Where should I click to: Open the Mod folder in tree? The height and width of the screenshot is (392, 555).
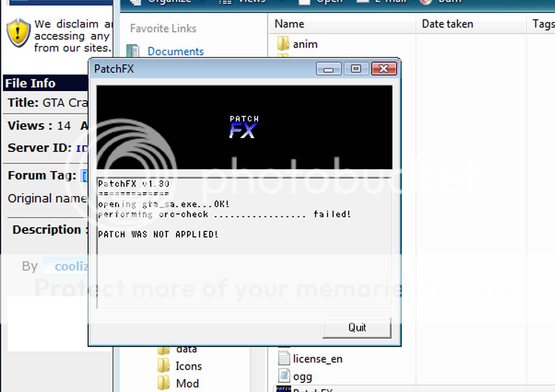(187, 383)
